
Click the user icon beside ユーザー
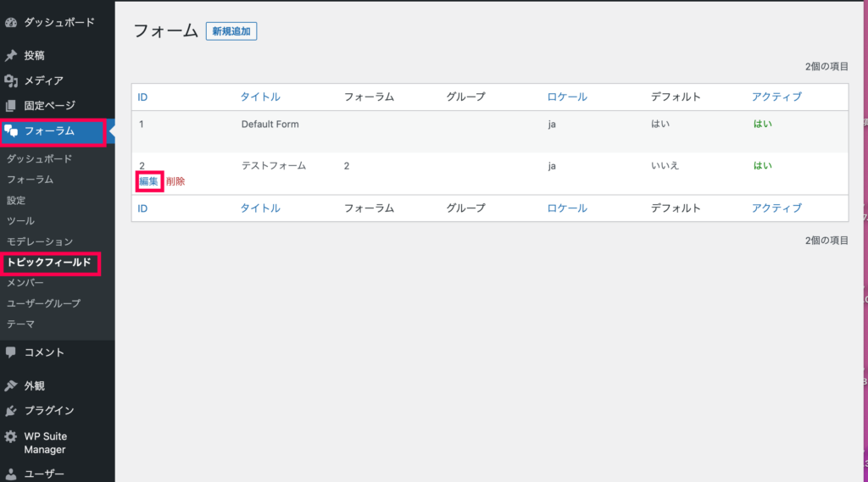pos(11,474)
